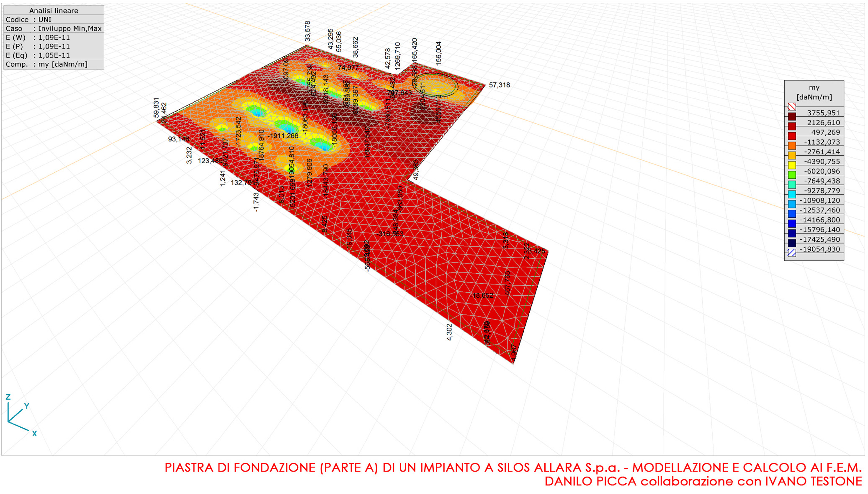Viewport: 868px width, 494px height.
Task: Select the legend value 3755,951
Action: [823, 113]
